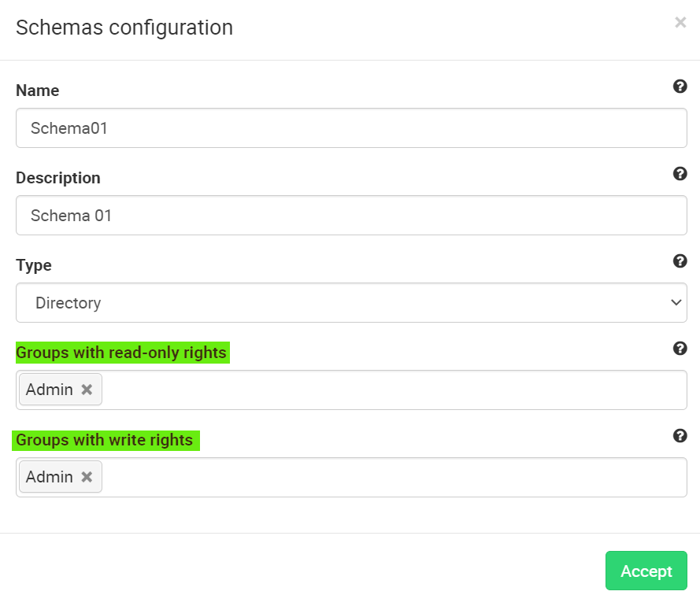The height and width of the screenshot is (606, 700).
Task: Click the Name label
Action: pyautogui.click(x=37, y=91)
